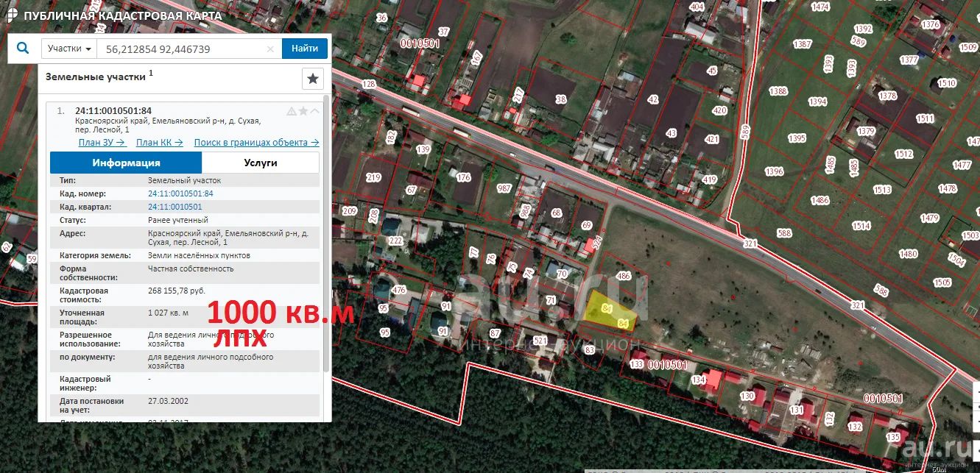Click parcel 486 on the map

pos(624,276)
